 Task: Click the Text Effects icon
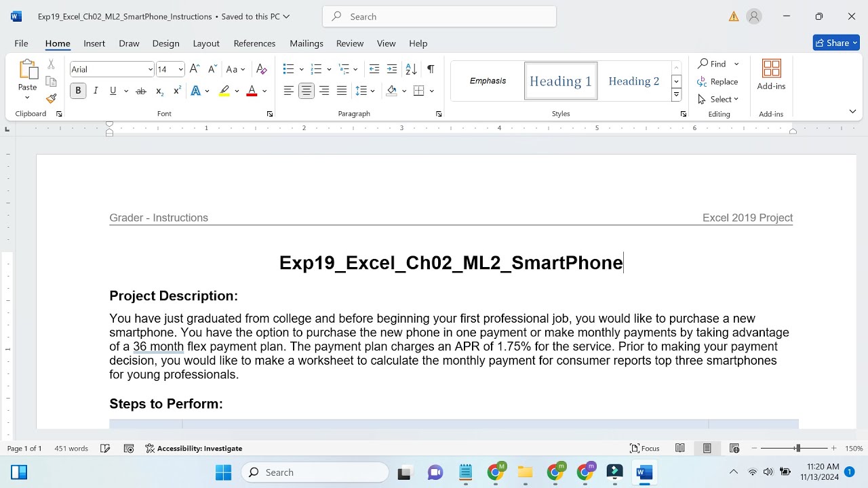pos(196,91)
